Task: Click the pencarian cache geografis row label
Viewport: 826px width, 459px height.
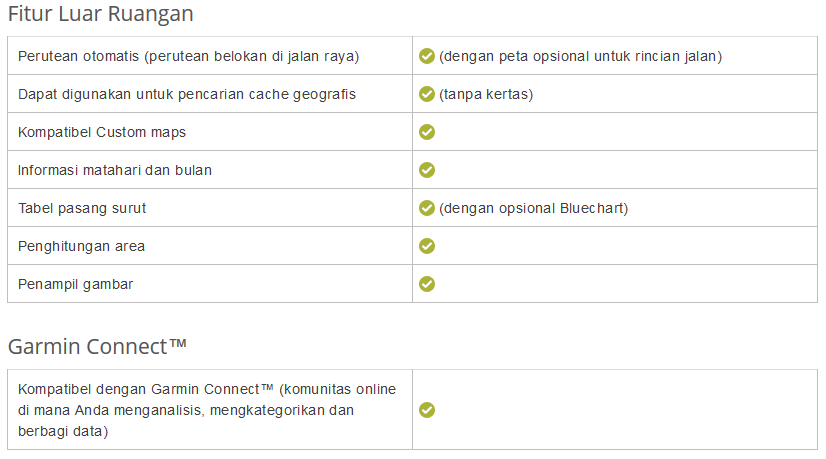Action: [x=187, y=94]
